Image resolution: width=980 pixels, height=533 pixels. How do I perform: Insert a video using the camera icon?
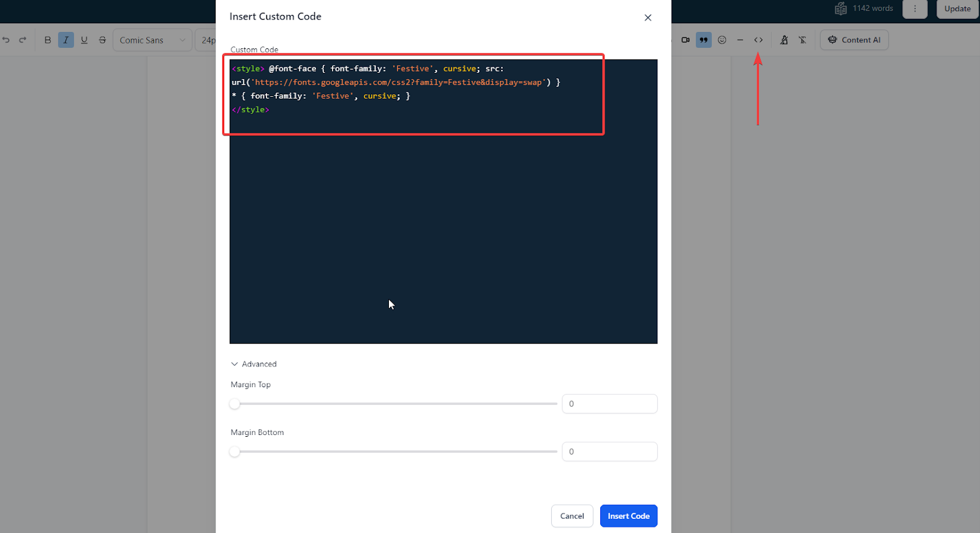click(685, 40)
